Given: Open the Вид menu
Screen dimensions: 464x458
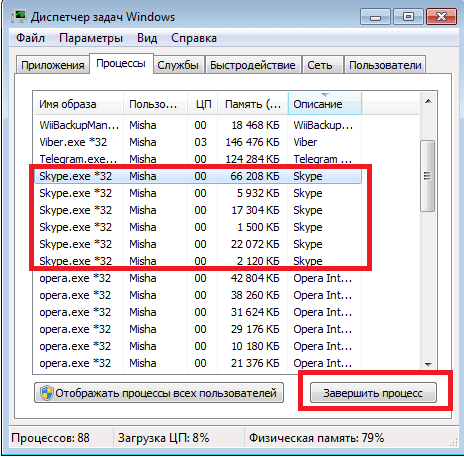Looking at the screenshot, I should point(147,38).
